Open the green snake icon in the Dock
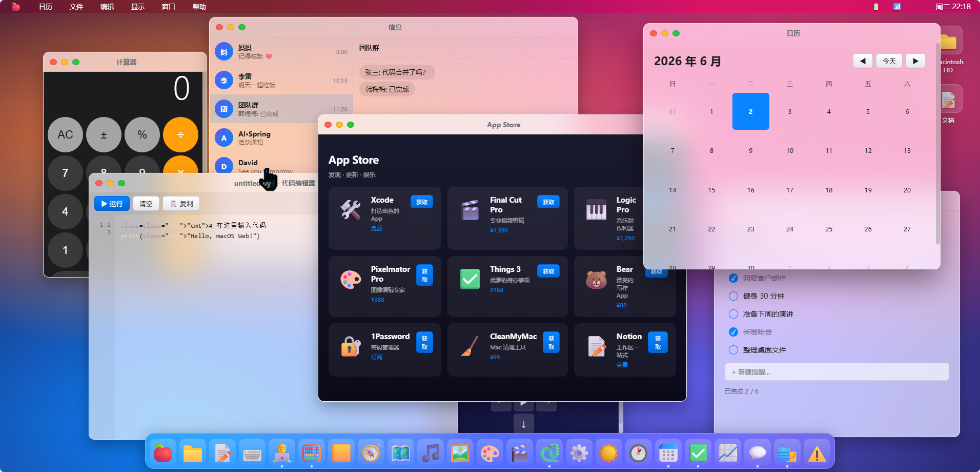The width and height of the screenshot is (980, 472). click(x=549, y=453)
